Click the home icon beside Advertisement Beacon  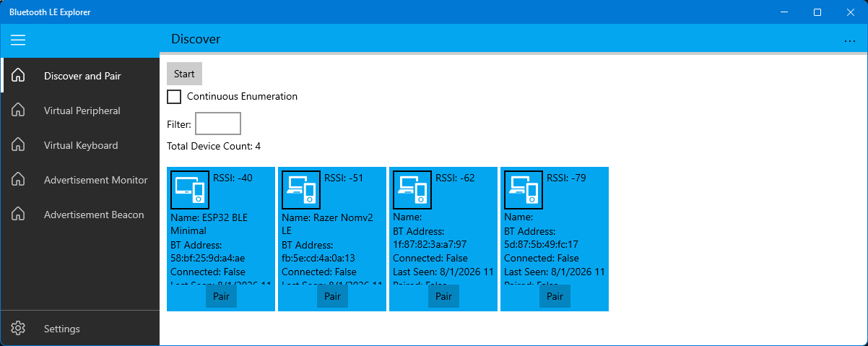pyautogui.click(x=19, y=215)
